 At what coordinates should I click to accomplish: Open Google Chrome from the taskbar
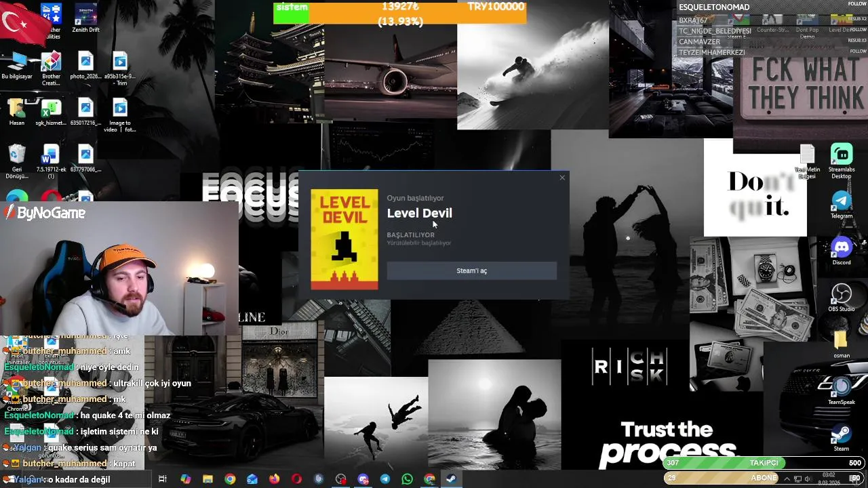pos(230,479)
